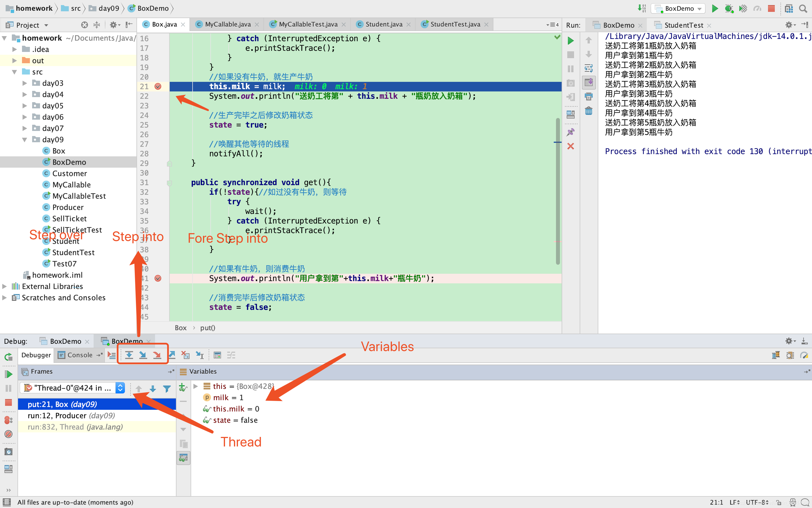
Task: Click Restore Layout icon in Debug sidebar
Action: pos(8,469)
